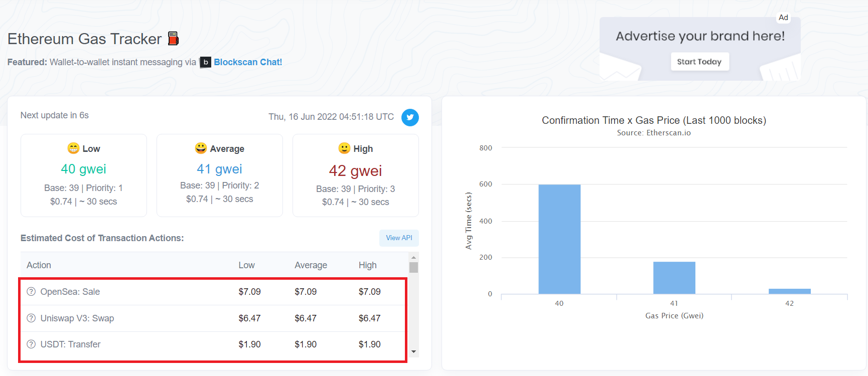Screen dimensions: 868x376
Task: Click the Source: Etherscan.io chart subtitle
Action: (654, 133)
